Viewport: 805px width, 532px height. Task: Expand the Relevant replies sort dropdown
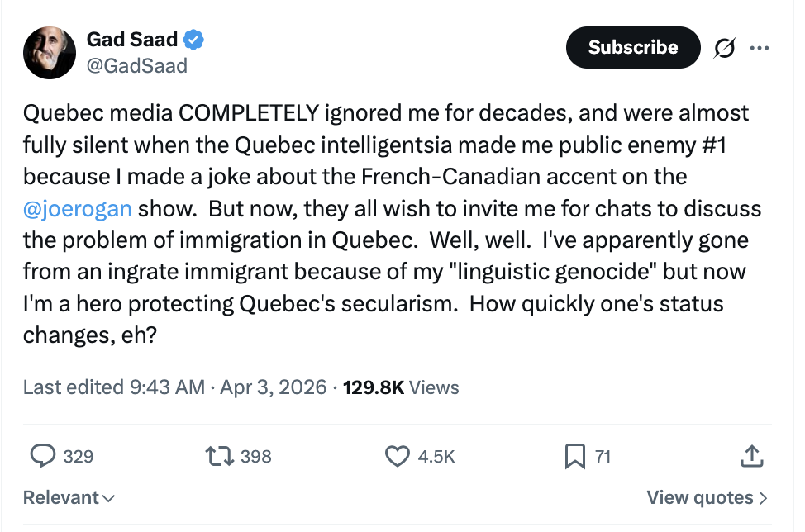coord(69,497)
